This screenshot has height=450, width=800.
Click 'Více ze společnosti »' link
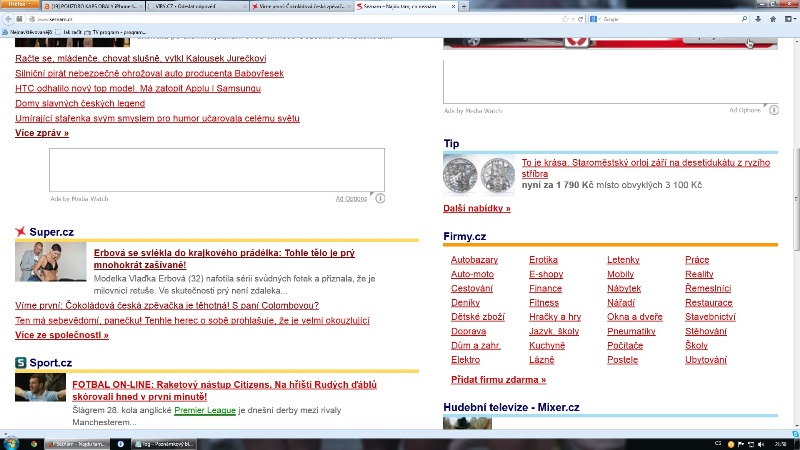point(62,335)
